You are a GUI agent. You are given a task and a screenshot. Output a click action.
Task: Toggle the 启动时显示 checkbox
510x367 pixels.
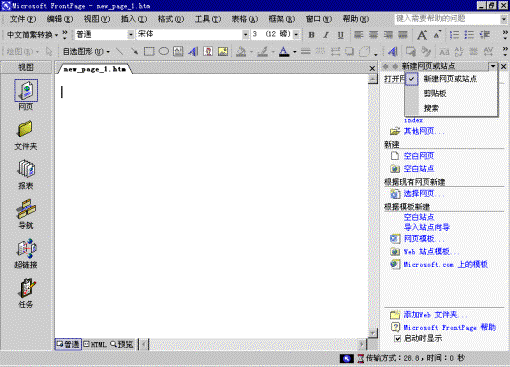397,339
